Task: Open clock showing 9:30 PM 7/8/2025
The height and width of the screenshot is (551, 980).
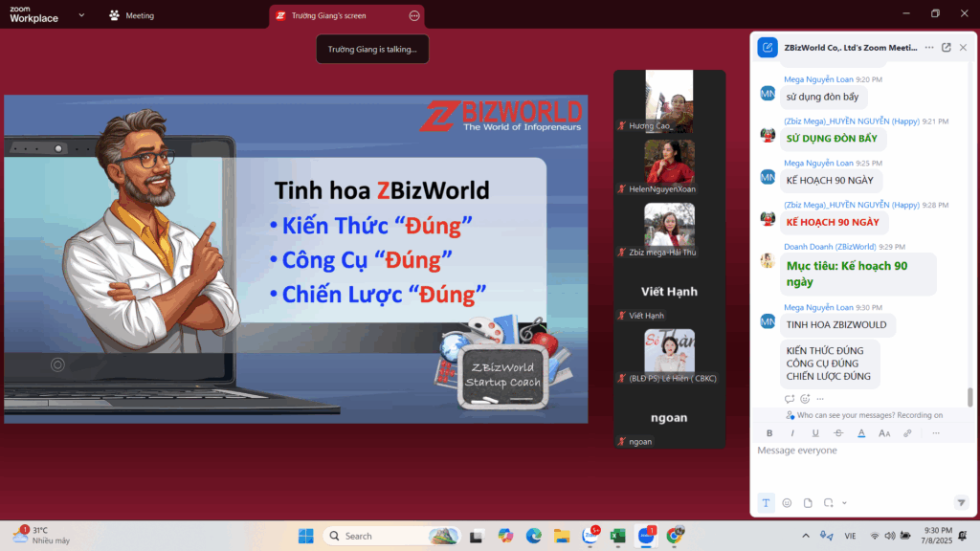Action: point(938,536)
